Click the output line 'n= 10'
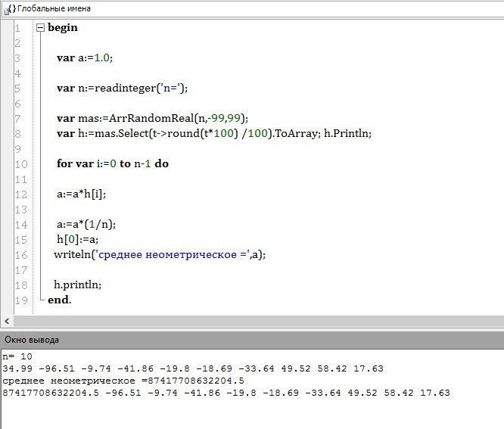The image size is (504, 429). [17, 356]
